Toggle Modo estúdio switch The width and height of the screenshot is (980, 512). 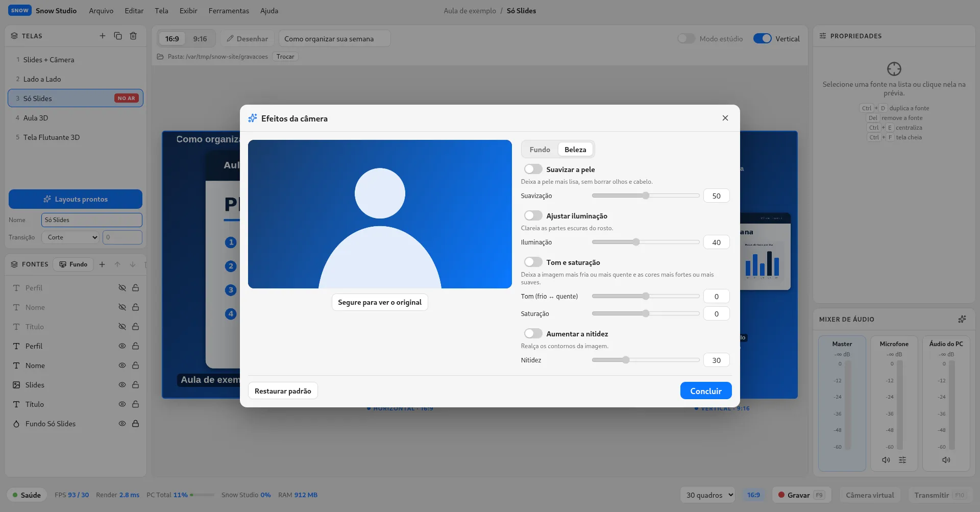pyautogui.click(x=686, y=39)
